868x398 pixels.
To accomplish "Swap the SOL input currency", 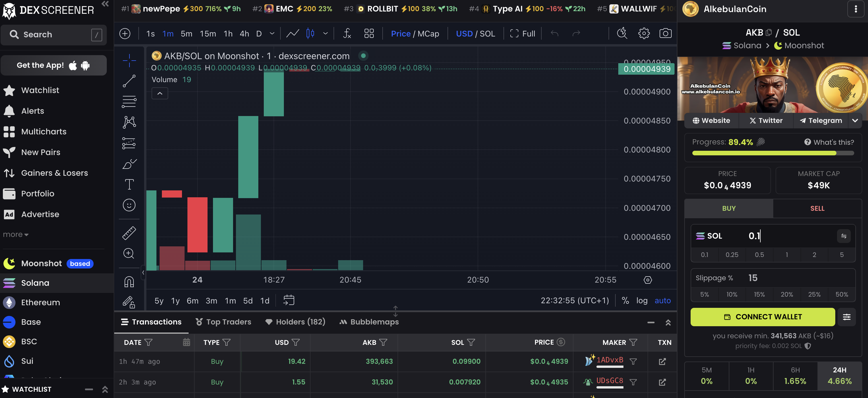I will click(844, 236).
